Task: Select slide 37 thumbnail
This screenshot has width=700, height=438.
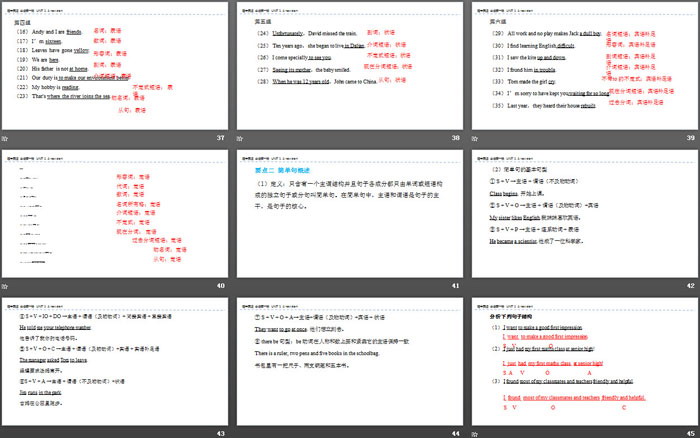Action: coord(115,66)
